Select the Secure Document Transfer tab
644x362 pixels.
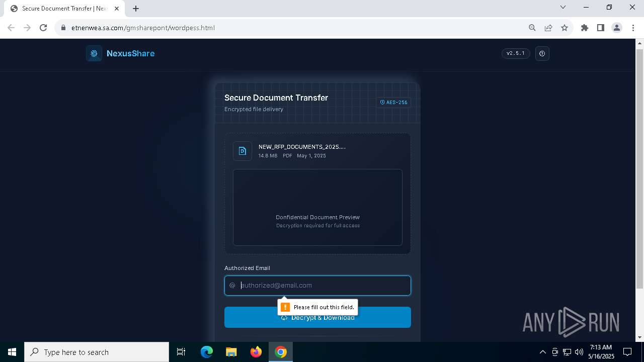click(x=65, y=9)
